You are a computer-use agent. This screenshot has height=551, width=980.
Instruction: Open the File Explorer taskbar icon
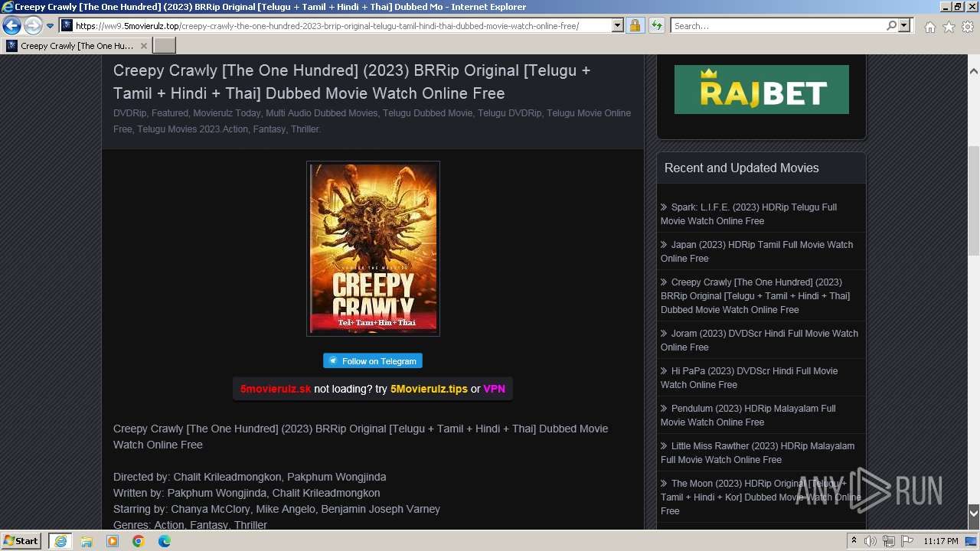pyautogui.click(x=87, y=541)
